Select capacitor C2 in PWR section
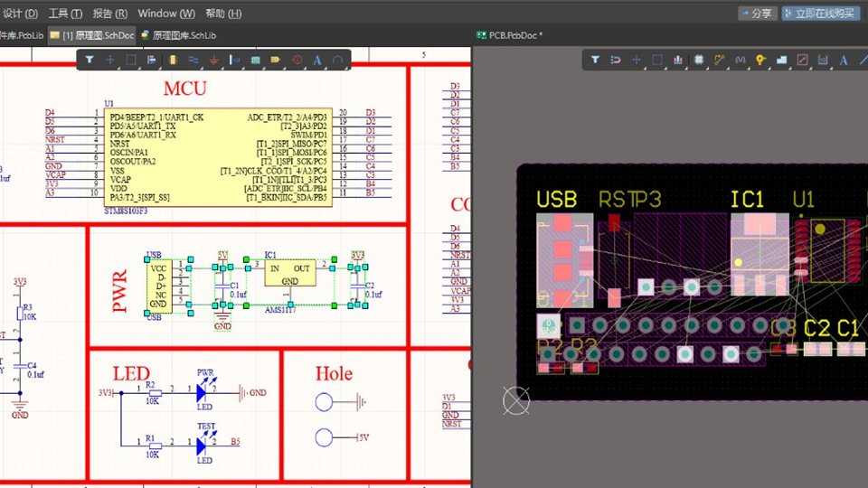The width and height of the screenshot is (868, 488). [358, 288]
